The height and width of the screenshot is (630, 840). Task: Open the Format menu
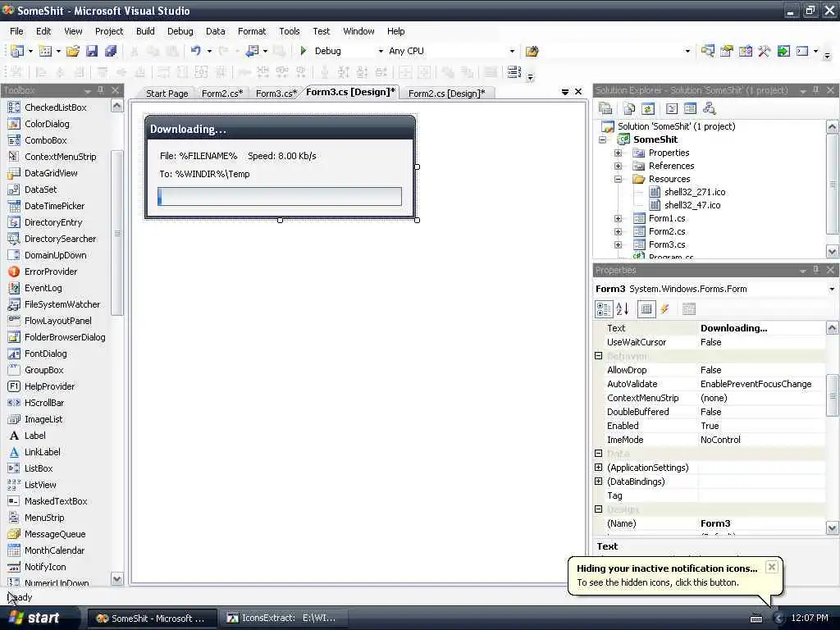click(252, 31)
